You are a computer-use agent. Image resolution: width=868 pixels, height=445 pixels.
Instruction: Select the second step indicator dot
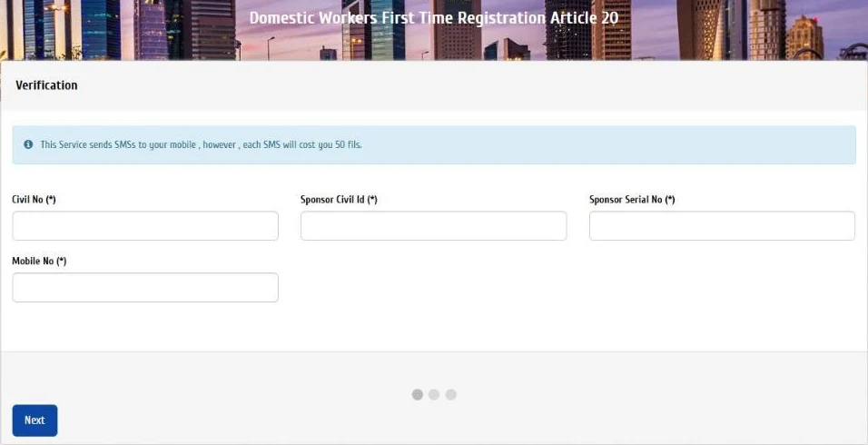[434, 395]
